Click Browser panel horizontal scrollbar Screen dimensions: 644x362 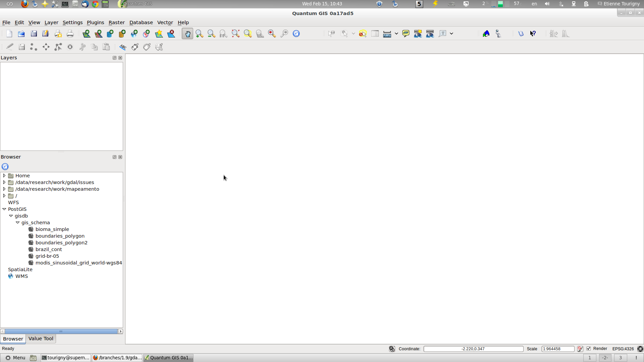61,331
